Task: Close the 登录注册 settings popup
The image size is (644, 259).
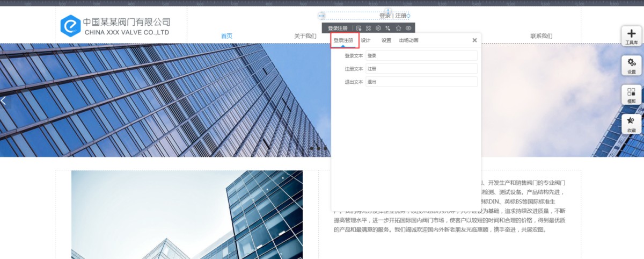Action: (x=474, y=40)
